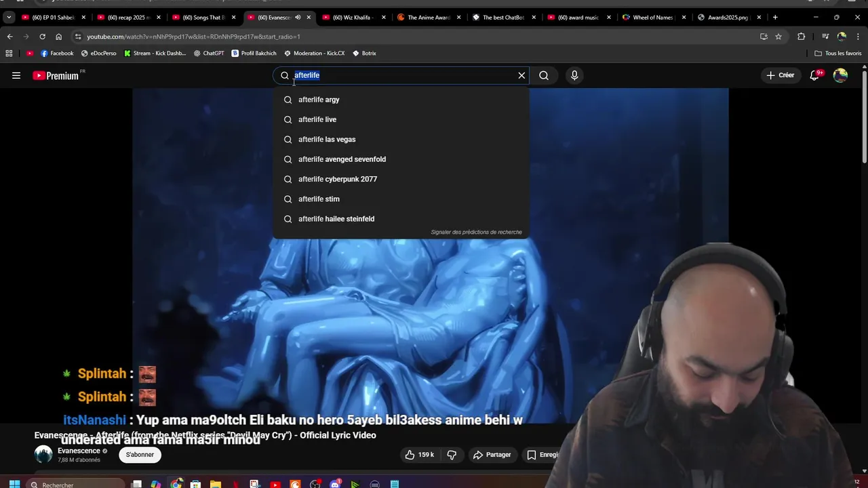Click the install app icon in address bar
The width and height of the screenshot is (868, 488).
click(x=764, y=37)
